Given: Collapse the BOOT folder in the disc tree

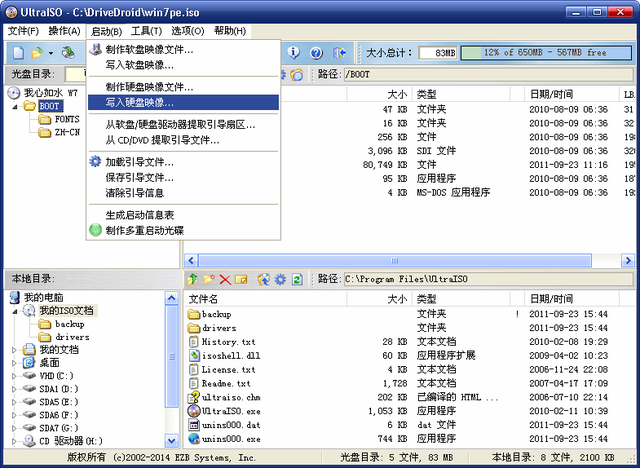Looking at the screenshot, I should pos(15,107).
